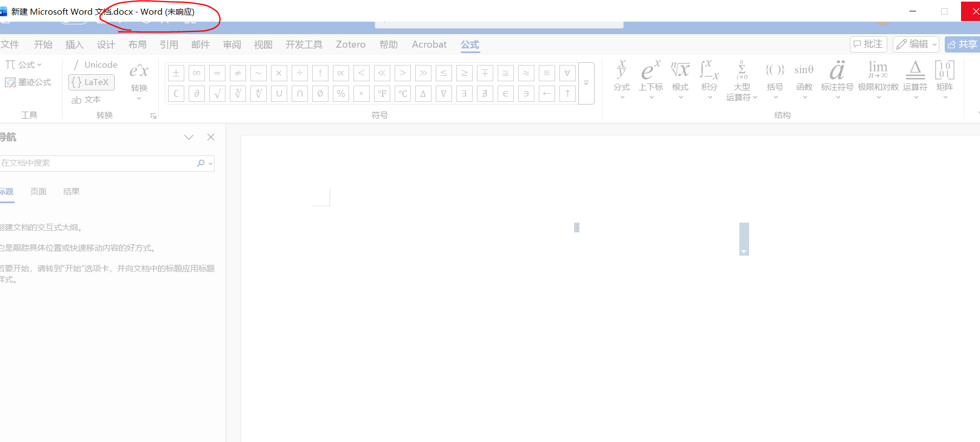Switch equation format to LaTeX
Viewport: 980px width, 442px height.
(92, 82)
